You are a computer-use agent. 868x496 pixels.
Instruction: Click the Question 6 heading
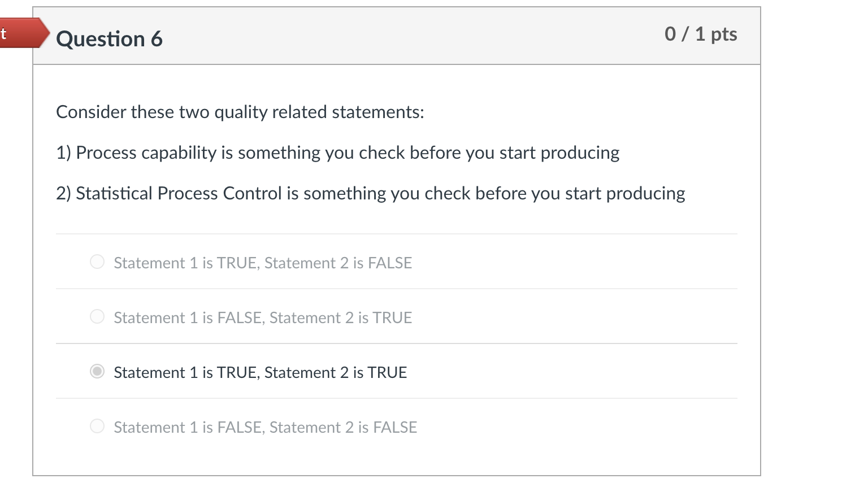coord(109,38)
